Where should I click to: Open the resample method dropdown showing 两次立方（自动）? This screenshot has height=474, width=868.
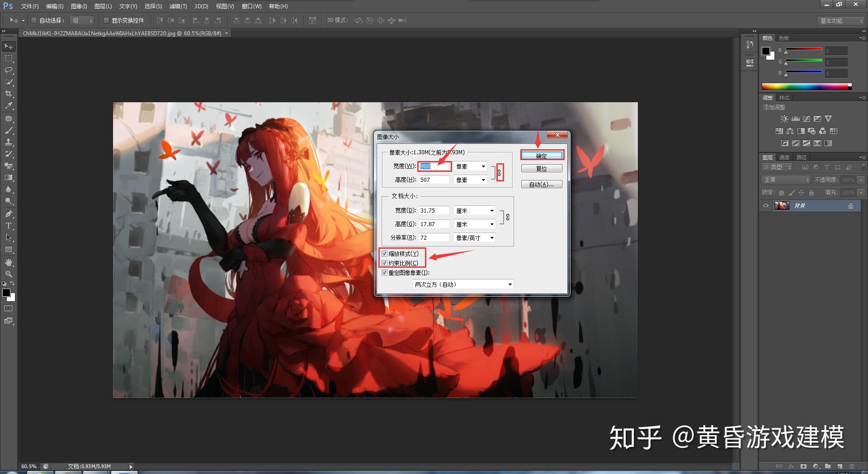462,284
